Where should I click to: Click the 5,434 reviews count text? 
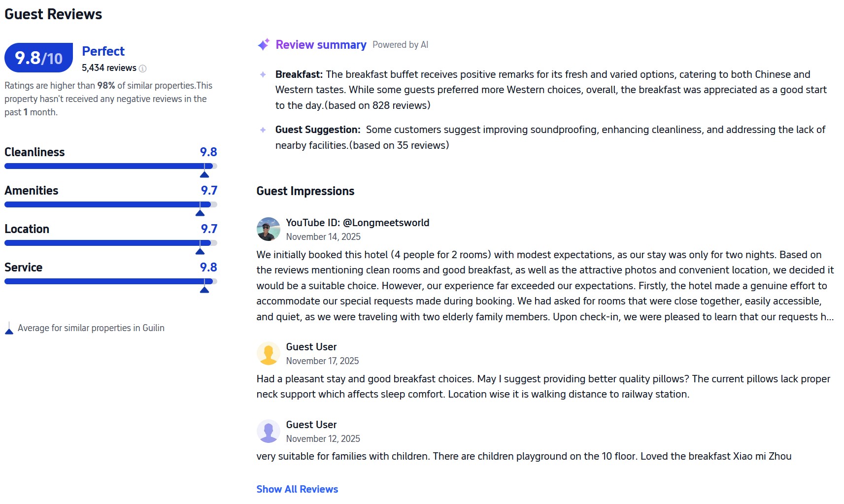pyautogui.click(x=109, y=68)
